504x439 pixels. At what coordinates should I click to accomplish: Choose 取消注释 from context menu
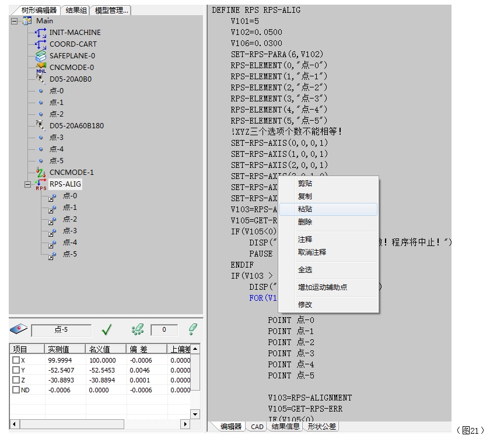pyautogui.click(x=328, y=252)
